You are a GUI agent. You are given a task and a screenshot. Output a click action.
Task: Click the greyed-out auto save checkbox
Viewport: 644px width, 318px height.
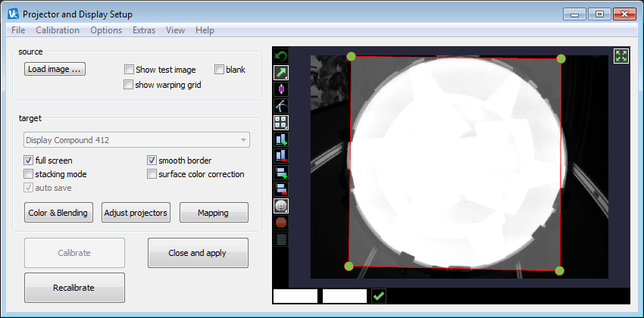28,188
